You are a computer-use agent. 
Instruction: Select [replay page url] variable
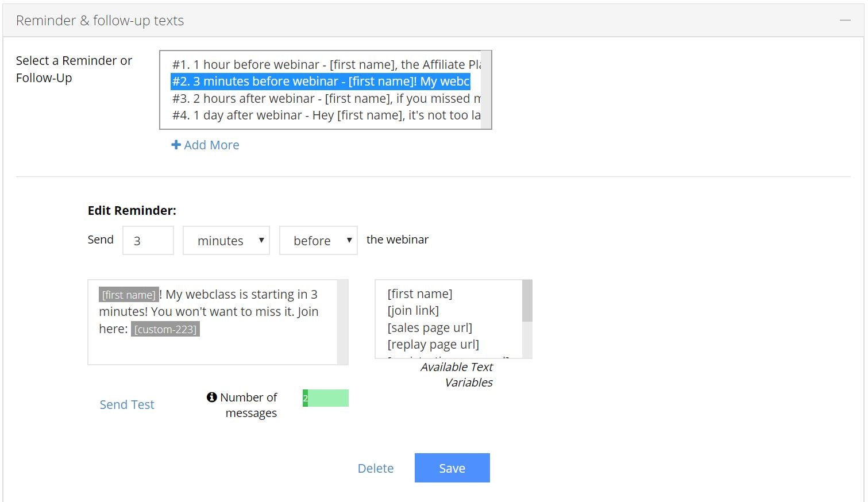point(432,344)
